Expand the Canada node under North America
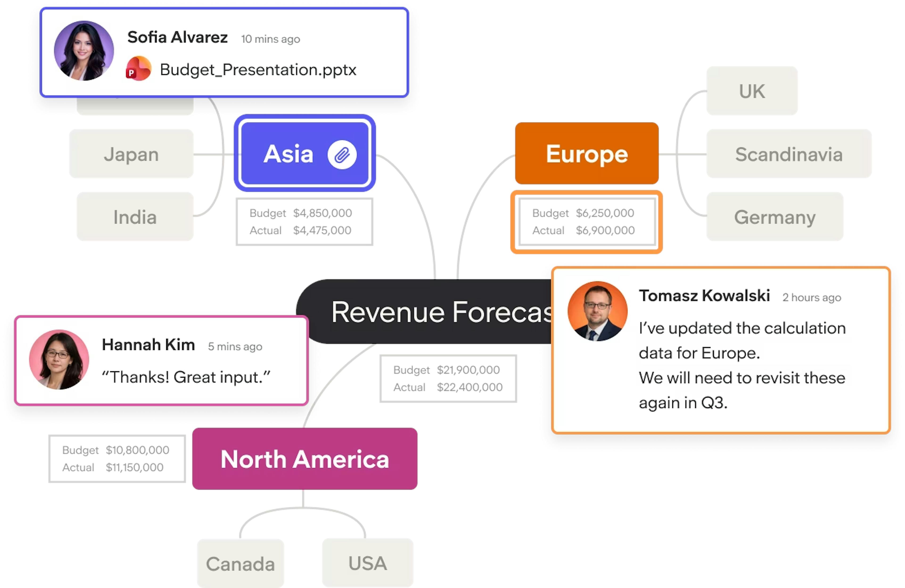This screenshot has width=905, height=588. (240, 564)
